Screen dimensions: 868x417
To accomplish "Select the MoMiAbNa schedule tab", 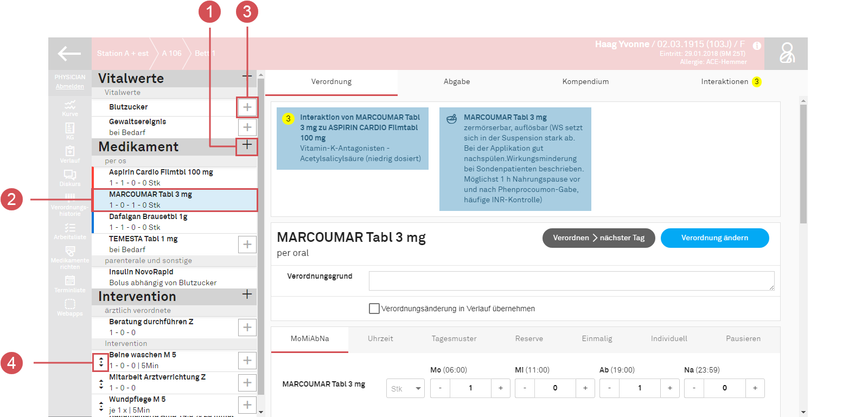I will pos(310,339).
